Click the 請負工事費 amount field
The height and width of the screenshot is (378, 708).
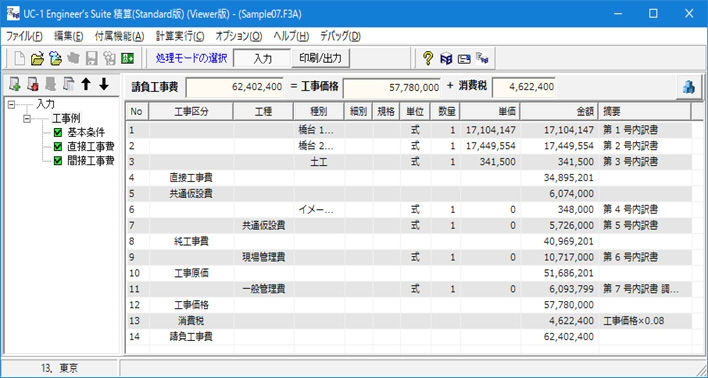[235, 87]
